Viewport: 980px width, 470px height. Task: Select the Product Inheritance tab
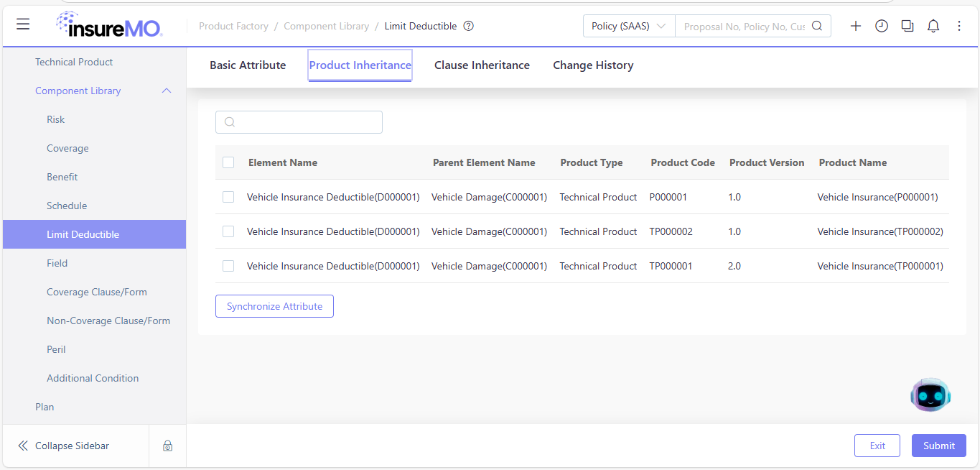(360, 65)
